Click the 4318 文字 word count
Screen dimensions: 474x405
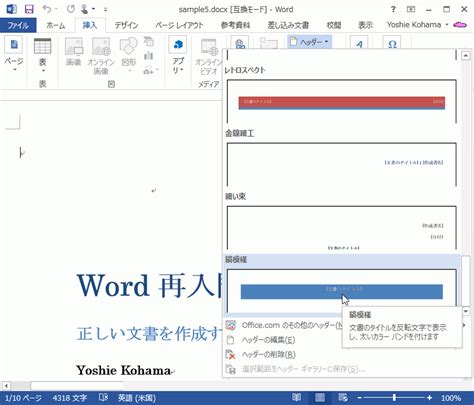70,398
